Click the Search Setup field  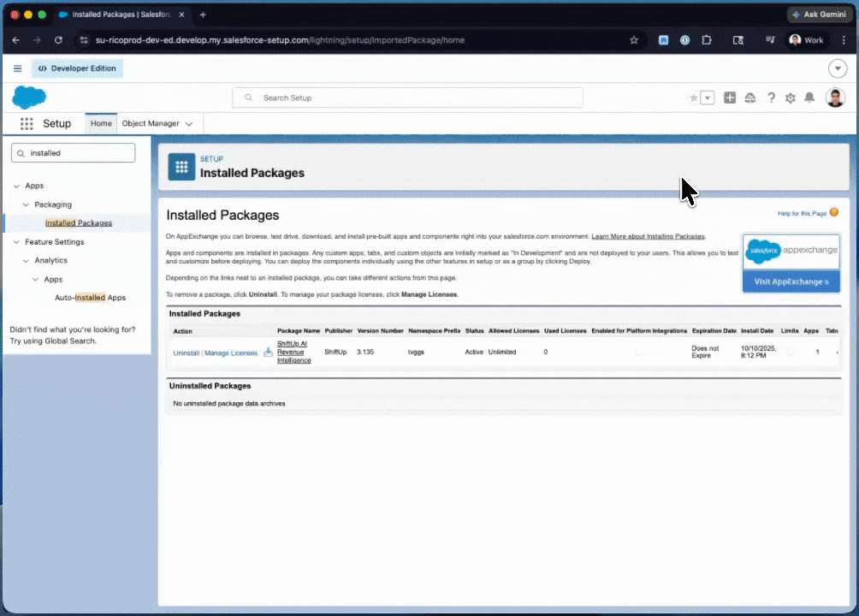pyautogui.click(x=407, y=98)
